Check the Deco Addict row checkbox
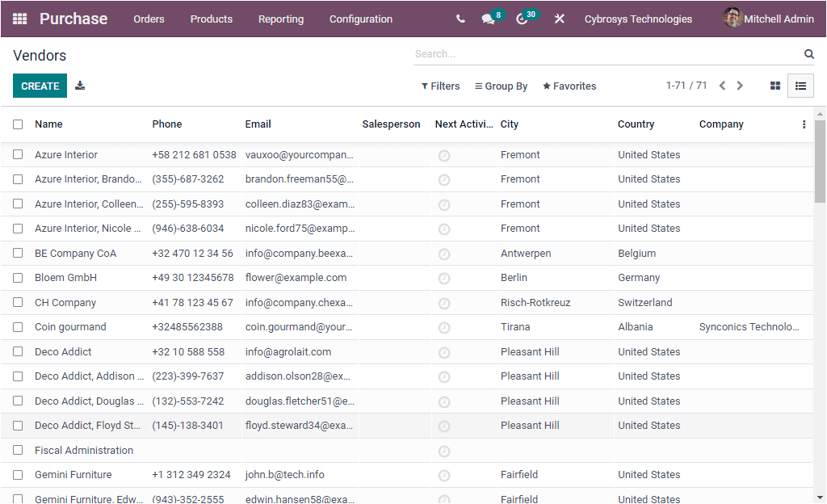This screenshot has width=827, height=504. [18, 351]
